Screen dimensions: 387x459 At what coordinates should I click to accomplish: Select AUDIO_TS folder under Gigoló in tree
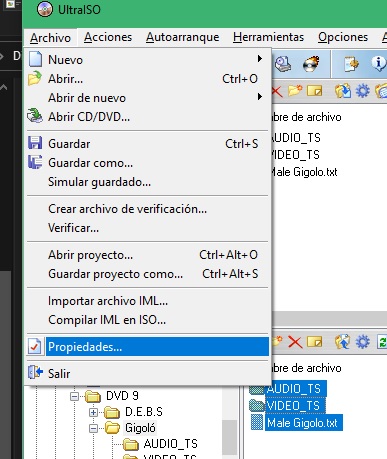(170, 444)
